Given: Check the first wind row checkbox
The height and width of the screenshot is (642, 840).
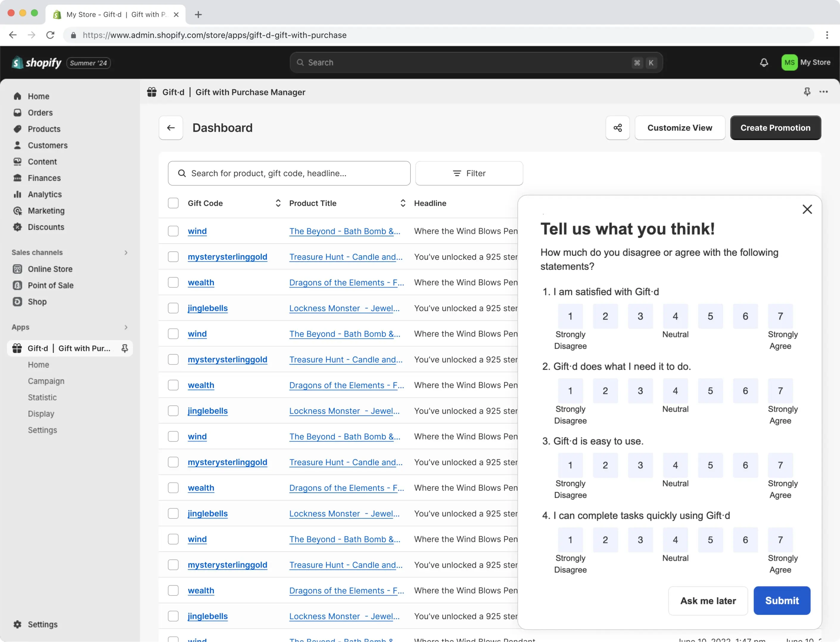Looking at the screenshot, I should click(173, 231).
